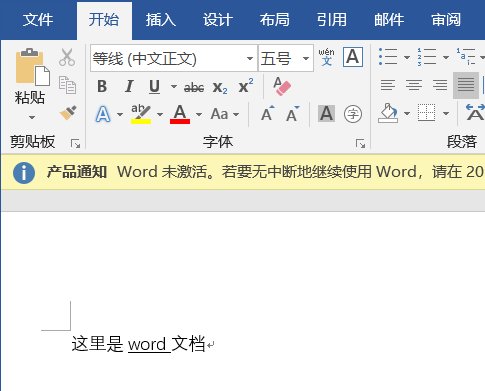Click the 产品通知 notification label

(77, 172)
